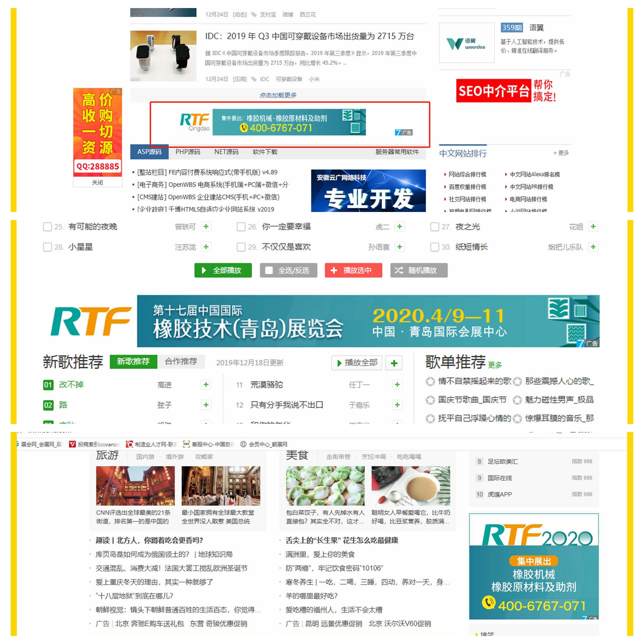Click the red 播放选中 button
Viewport: 644px width, 644px height.
[x=353, y=270]
